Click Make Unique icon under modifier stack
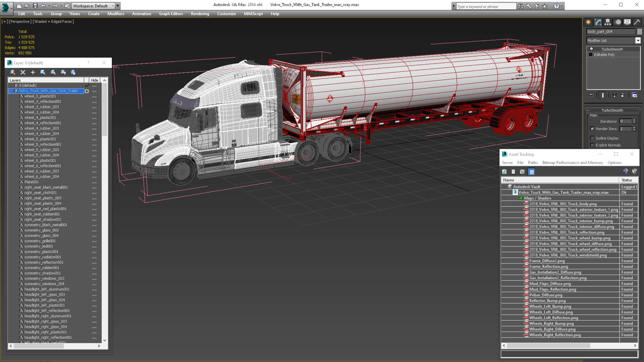Screen dimensions: 644x362 614,95
